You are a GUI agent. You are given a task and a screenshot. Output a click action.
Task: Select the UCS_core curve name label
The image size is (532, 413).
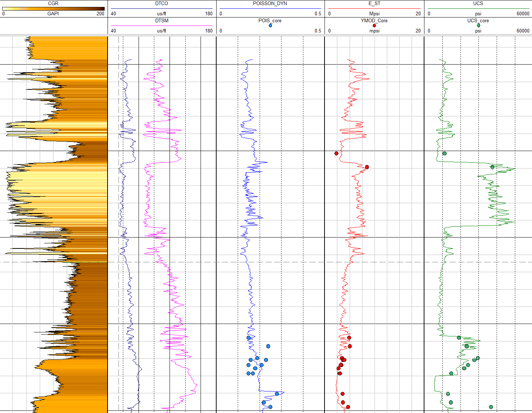478,20
